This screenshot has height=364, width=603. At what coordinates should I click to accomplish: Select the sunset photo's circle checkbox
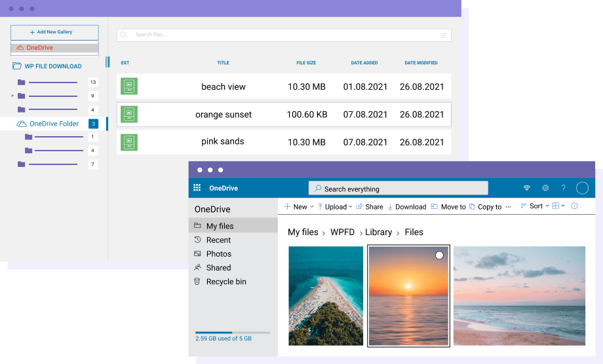point(439,255)
